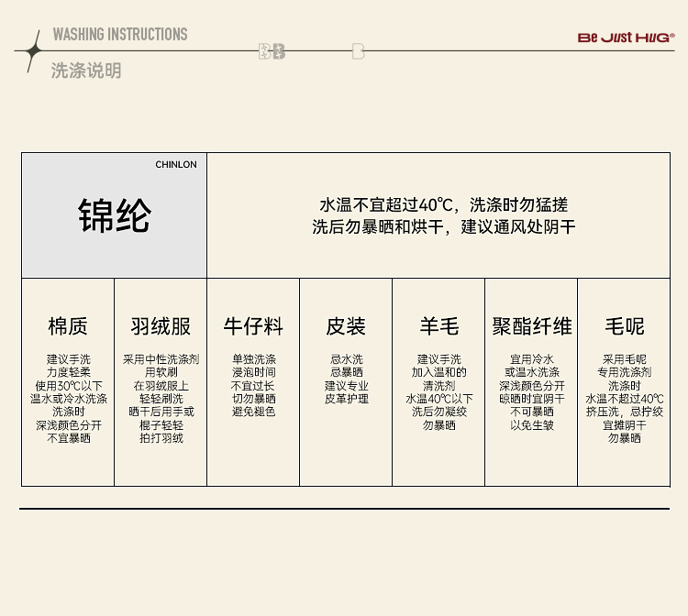The image size is (688, 616).
Task: Select the 羽绒服 column heading
Action: (x=161, y=326)
